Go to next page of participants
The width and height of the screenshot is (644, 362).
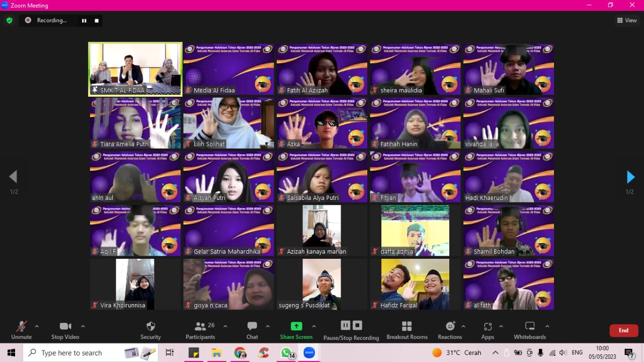(x=630, y=177)
